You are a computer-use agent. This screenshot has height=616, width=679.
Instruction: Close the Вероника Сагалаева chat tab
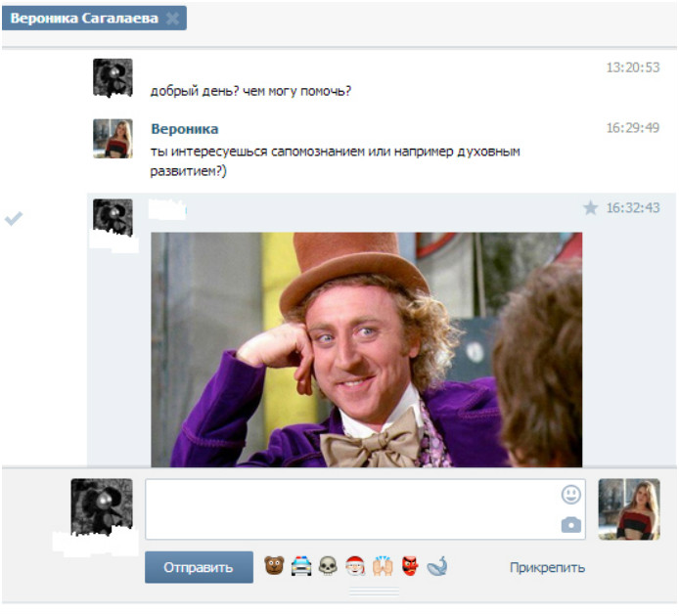(173, 19)
